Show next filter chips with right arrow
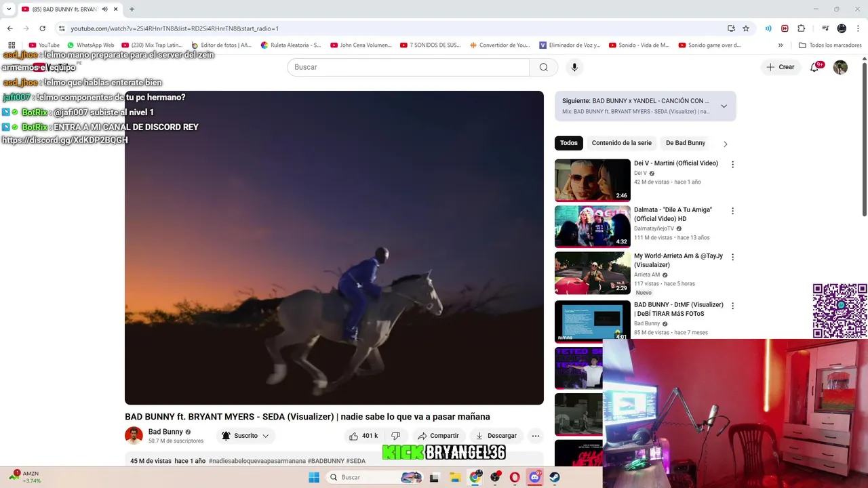Image resolution: width=868 pixels, height=488 pixels. (x=725, y=144)
